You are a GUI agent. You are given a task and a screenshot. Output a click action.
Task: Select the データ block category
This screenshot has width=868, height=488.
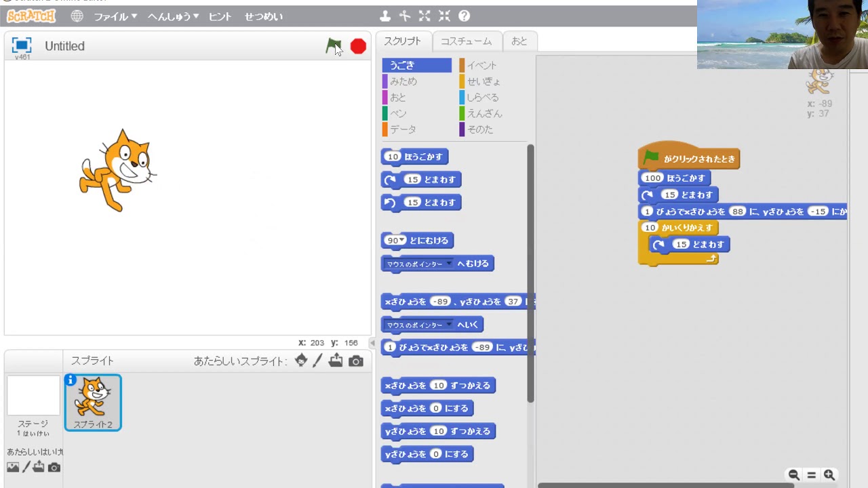[x=416, y=129]
